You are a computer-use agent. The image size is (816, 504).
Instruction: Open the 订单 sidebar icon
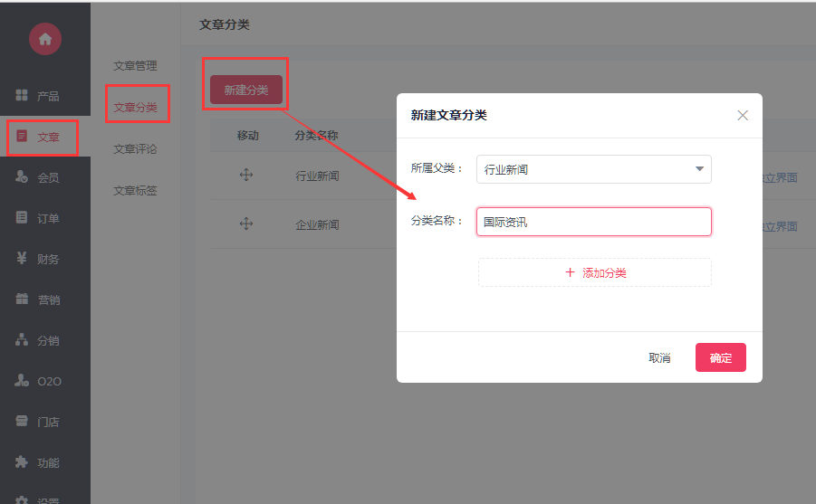pyautogui.click(x=22, y=217)
